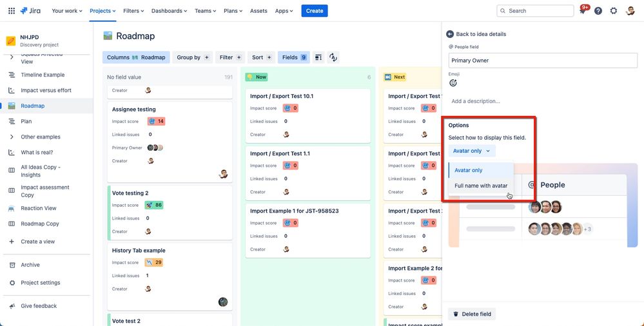Click the Timeline Example list icon

[x=12, y=75]
